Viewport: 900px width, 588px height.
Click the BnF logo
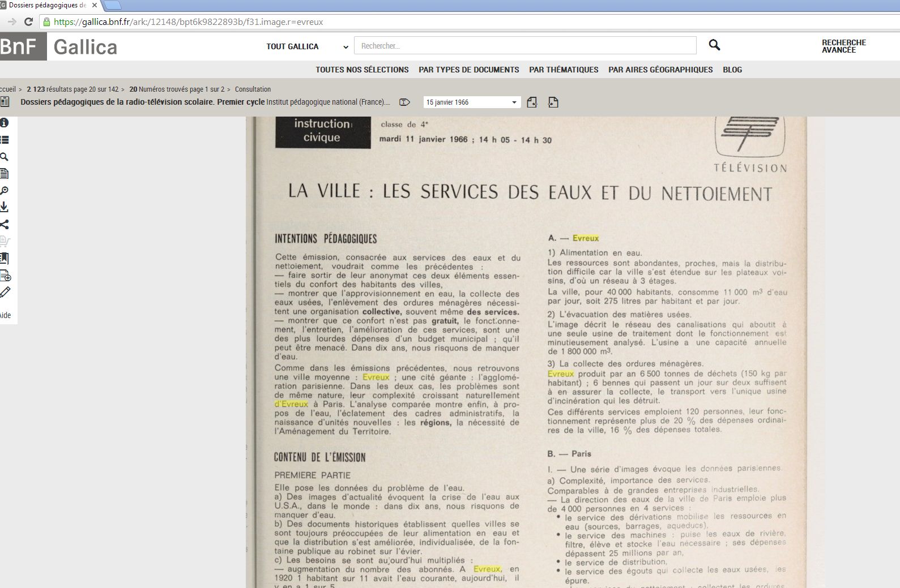23,46
